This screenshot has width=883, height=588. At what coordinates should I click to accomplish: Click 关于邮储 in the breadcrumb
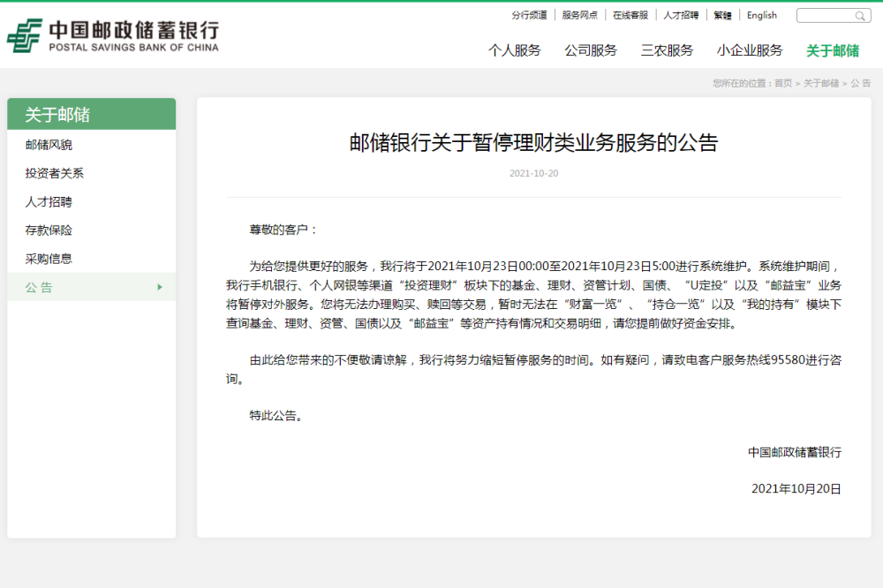click(820, 83)
